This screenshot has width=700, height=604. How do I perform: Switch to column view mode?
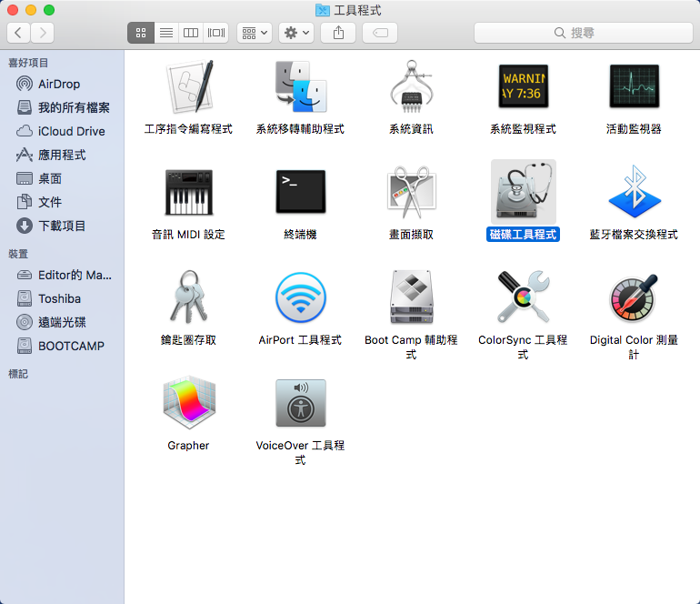pyautogui.click(x=190, y=33)
